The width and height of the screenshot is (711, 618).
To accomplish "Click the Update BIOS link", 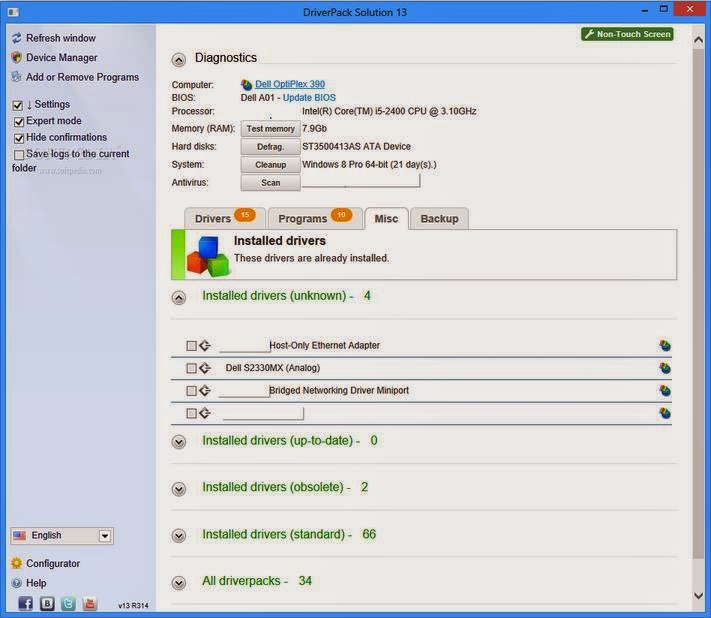I will pyautogui.click(x=309, y=97).
